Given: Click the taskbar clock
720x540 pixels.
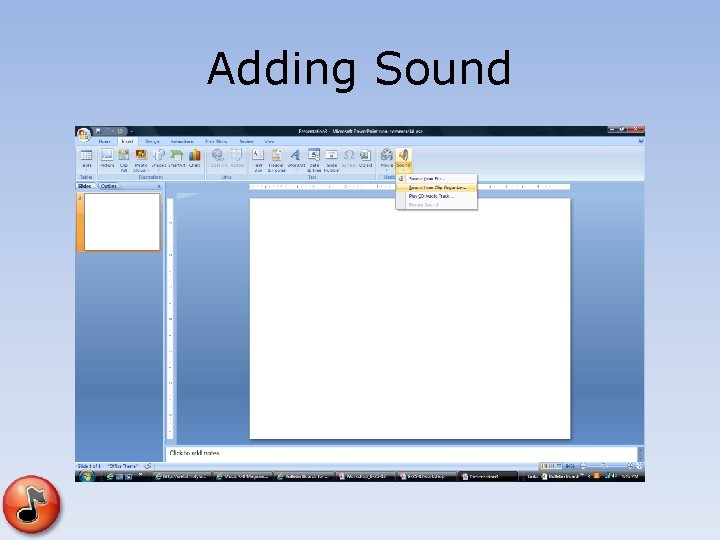Looking at the screenshot, I should tap(630, 477).
